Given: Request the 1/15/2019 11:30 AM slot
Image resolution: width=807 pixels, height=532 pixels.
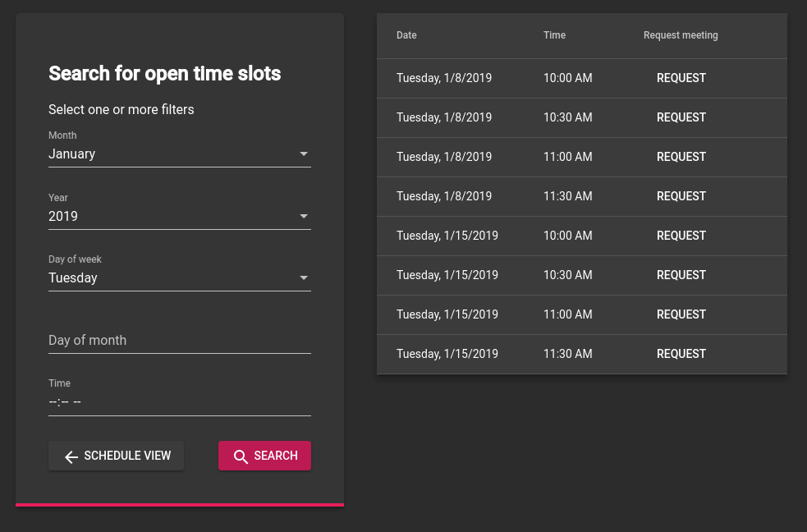Looking at the screenshot, I should [x=681, y=354].
